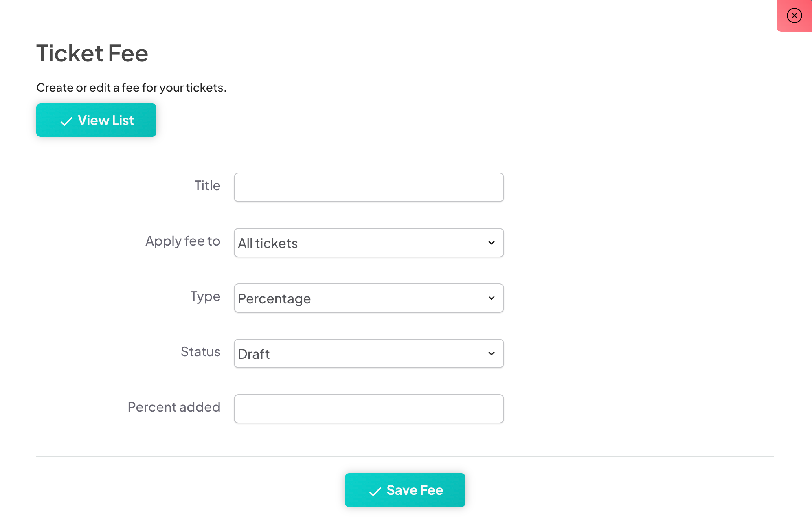
Task: Click the chevron arrow in Type selector
Action: click(x=492, y=298)
